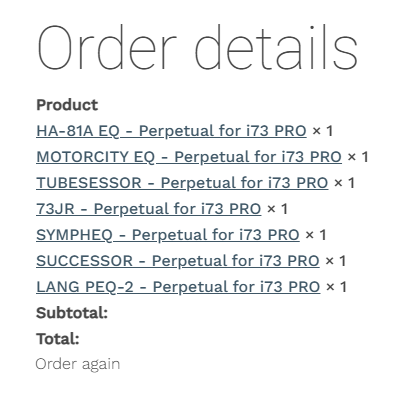Click the Order again link

pos(78,364)
